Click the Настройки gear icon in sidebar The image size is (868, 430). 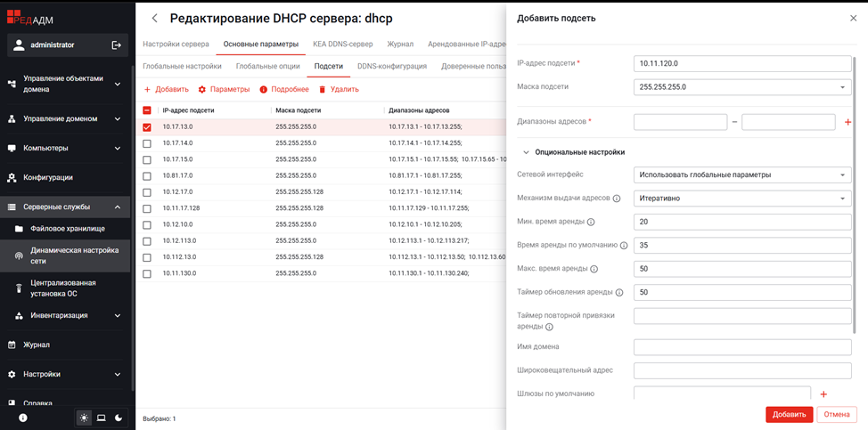tap(11, 374)
